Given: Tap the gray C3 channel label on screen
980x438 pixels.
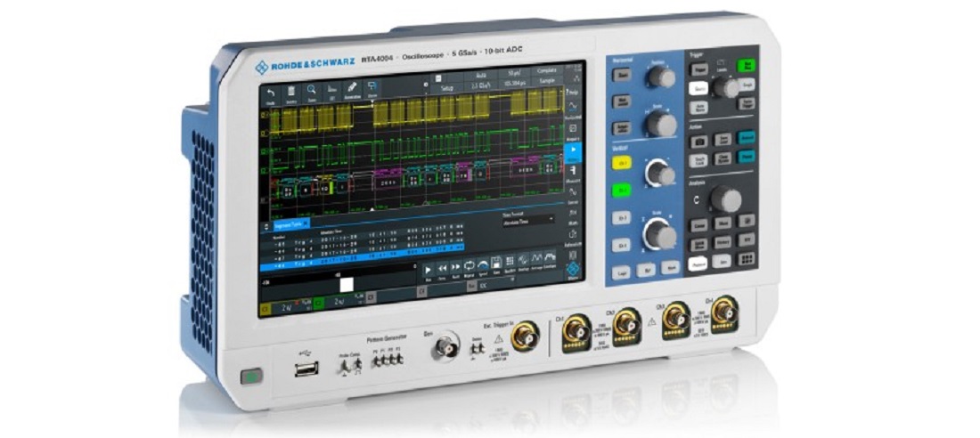Looking at the screenshot, I should point(371,297).
